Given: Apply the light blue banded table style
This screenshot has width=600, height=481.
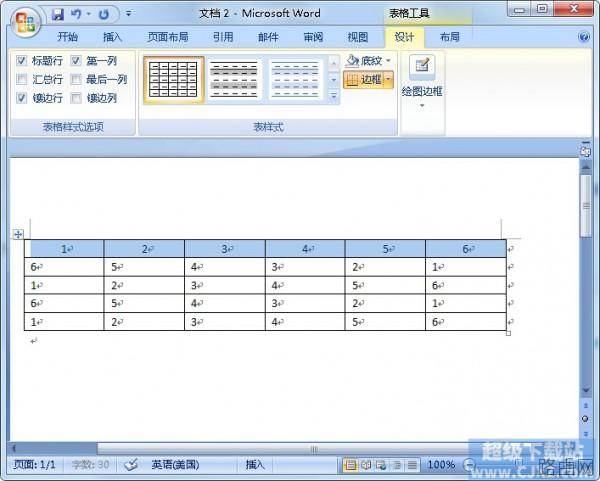Looking at the screenshot, I should point(295,80).
